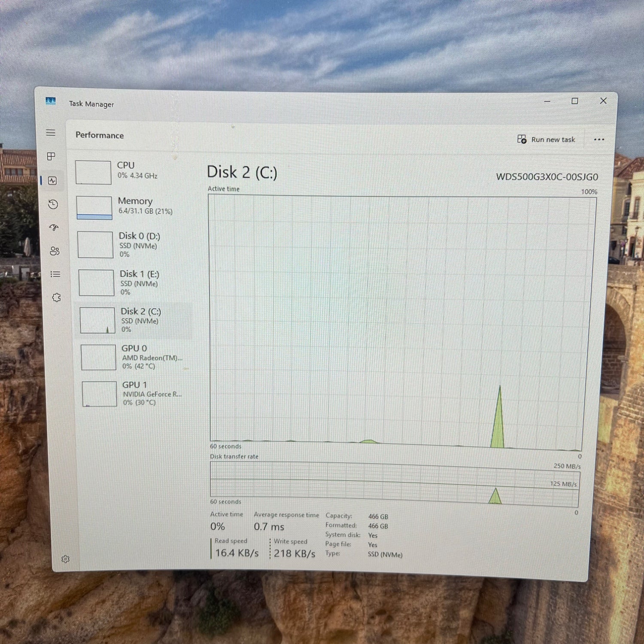Select GPU 0 AMD Radeon entry
The height and width of the screenshot is (644, 644).
click(x=135, y=357)
